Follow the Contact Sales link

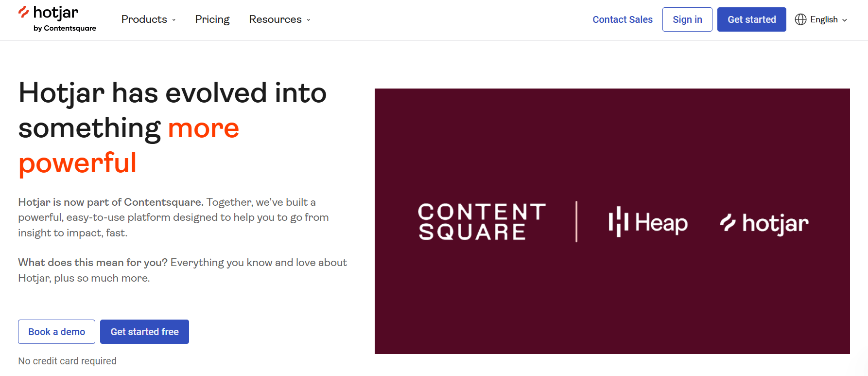[622, 19]
